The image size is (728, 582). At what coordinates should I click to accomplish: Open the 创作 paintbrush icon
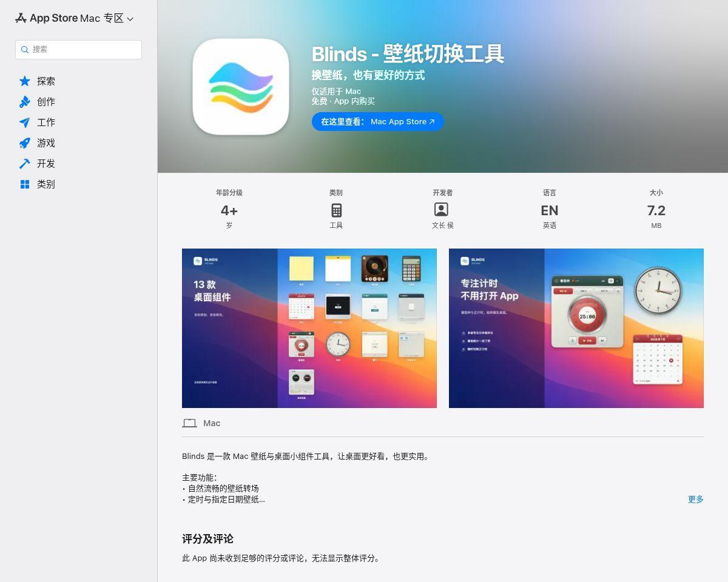24,102
